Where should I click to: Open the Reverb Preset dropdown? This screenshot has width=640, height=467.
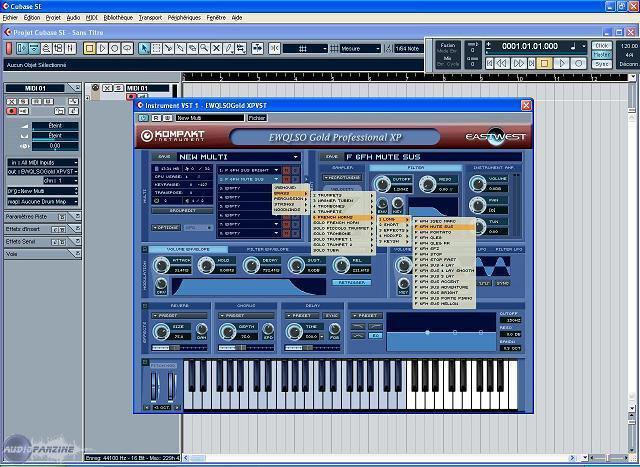pos(179,316)
